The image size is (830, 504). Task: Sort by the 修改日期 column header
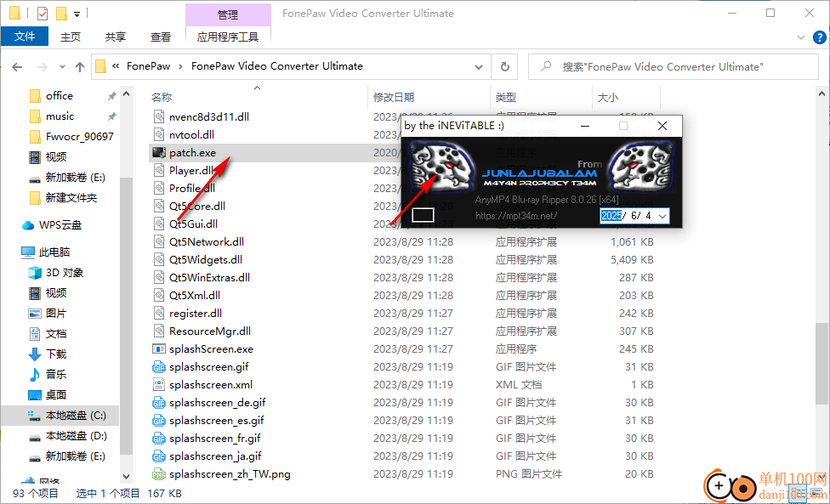coord(393,97)
